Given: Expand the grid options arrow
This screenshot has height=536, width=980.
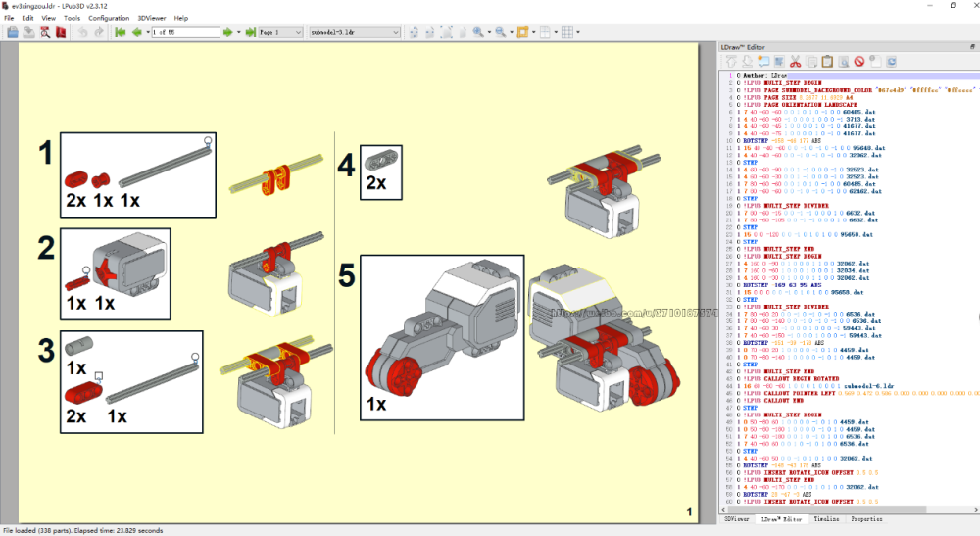Looking at the screenshot, I should 578,32.
